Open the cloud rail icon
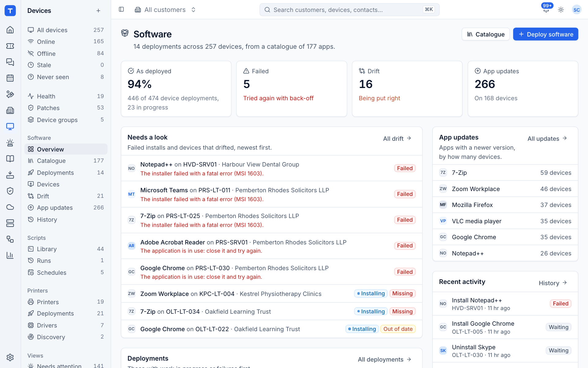 pos(10,207)
